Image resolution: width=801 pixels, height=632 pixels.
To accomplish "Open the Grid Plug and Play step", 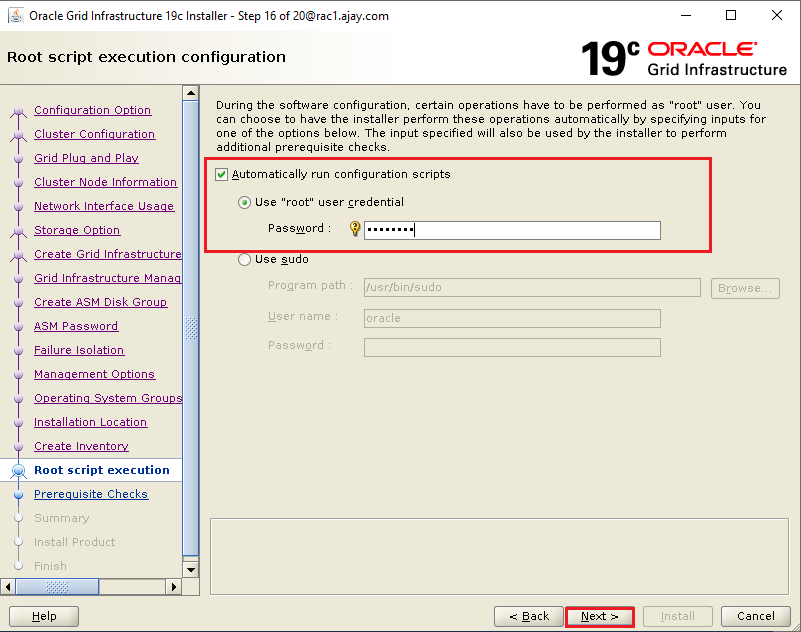I will (86, 158).
